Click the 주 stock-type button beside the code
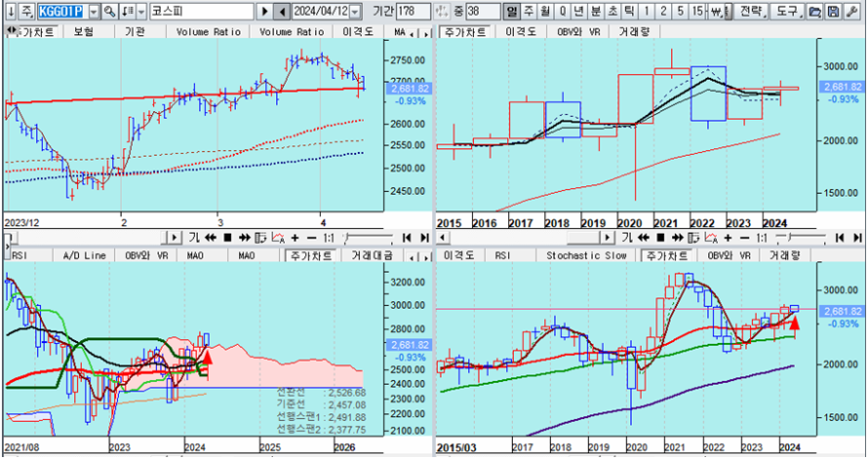 27,11
